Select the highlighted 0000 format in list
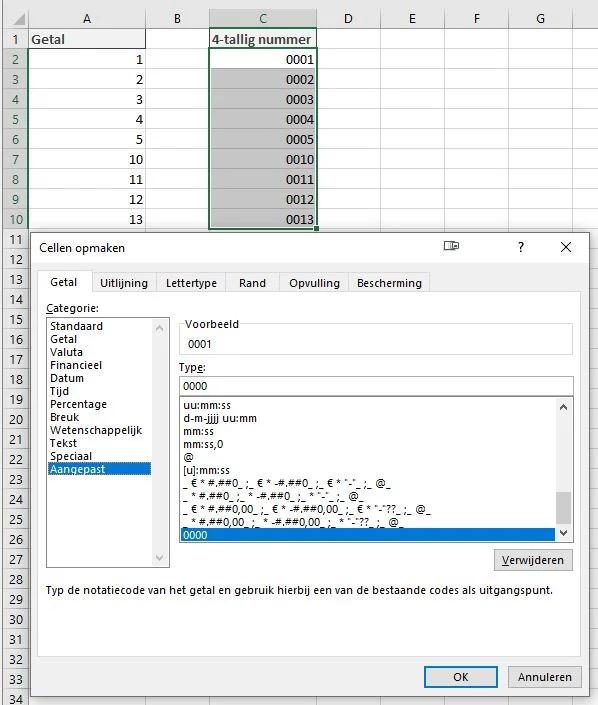Screen dimensions: 598x705 click(368, 535)
